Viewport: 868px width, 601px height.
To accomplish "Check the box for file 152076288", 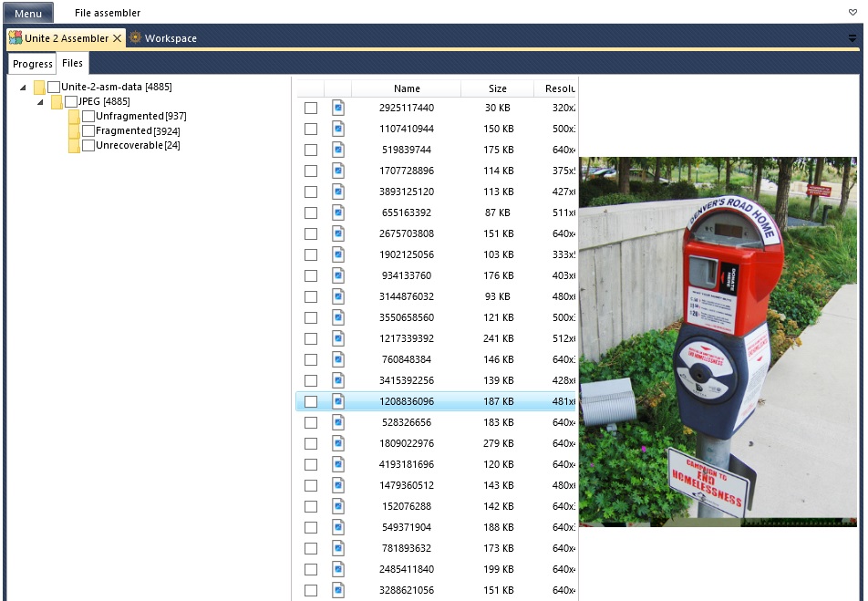I will [311, 507].
